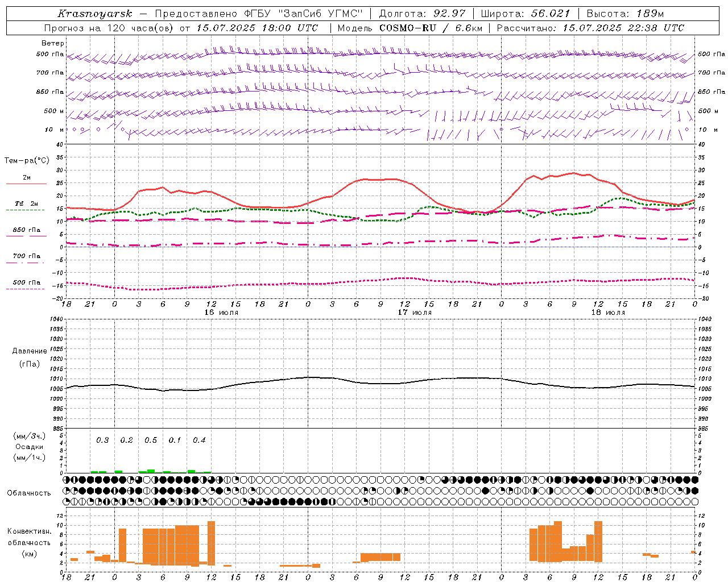The image size is (728, 582).
Task: Click the '17 июля' date label
Action: pos(415,313)
